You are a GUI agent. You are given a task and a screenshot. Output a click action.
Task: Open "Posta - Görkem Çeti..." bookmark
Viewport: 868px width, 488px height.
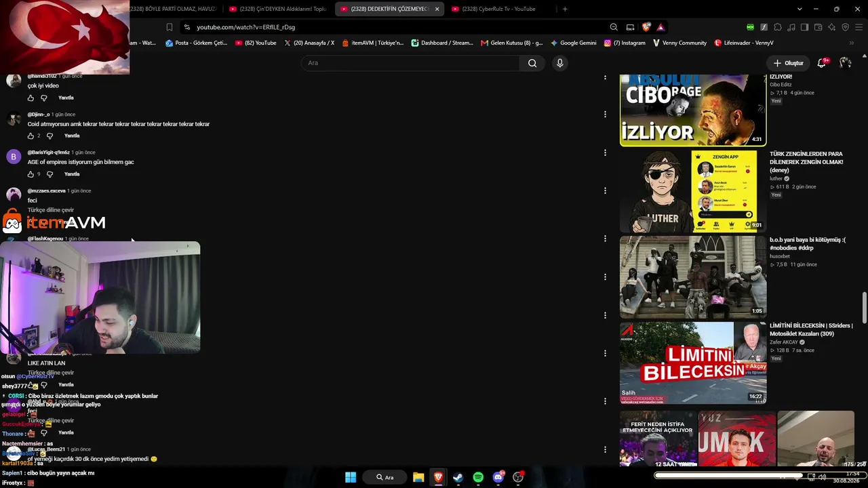coord(197,43)
